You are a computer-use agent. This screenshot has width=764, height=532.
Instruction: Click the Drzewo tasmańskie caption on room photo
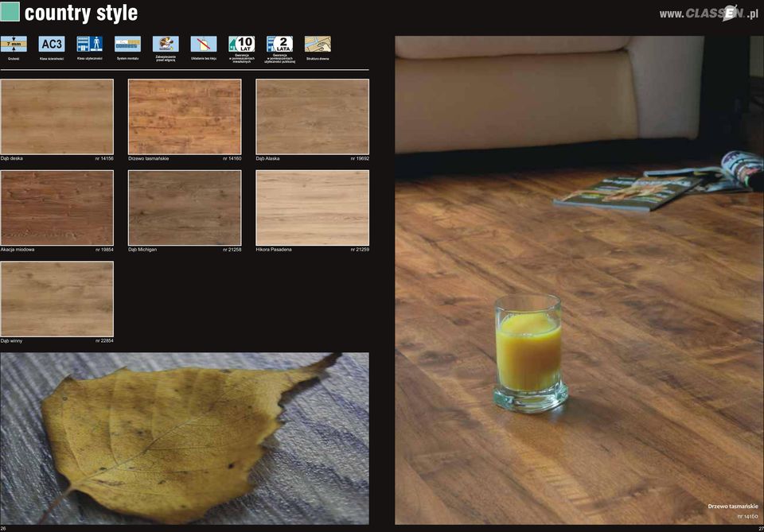(733, 507)
